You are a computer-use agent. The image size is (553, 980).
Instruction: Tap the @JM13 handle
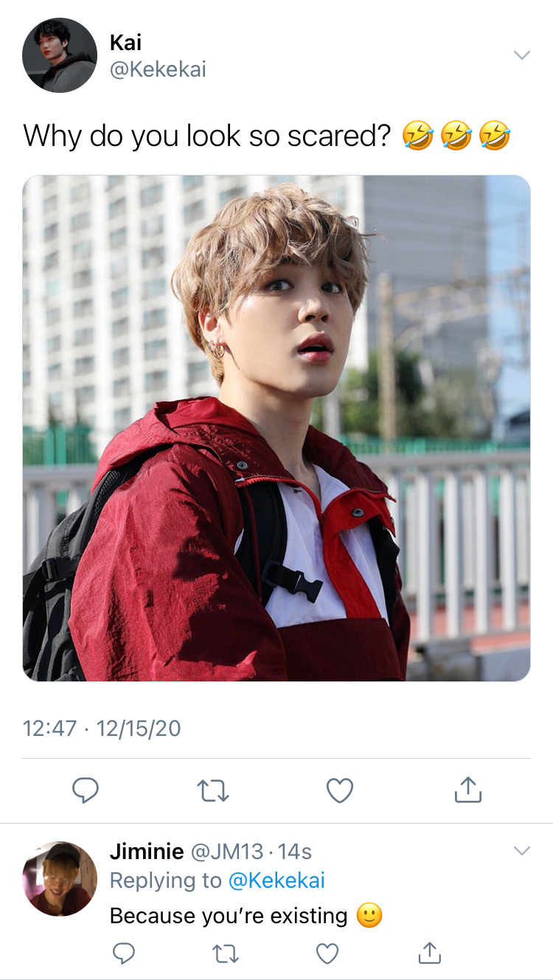coord(227,852)
